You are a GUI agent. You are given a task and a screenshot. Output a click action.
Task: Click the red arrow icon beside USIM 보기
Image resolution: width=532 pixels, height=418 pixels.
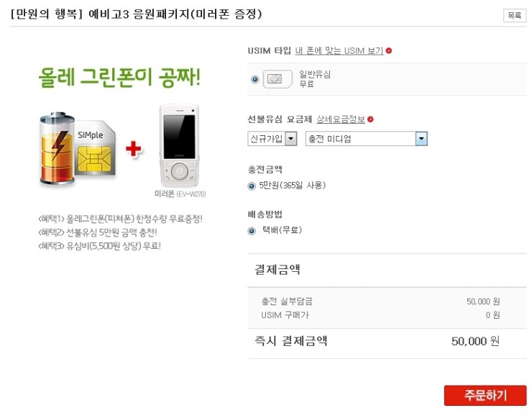tap(389, 50)
